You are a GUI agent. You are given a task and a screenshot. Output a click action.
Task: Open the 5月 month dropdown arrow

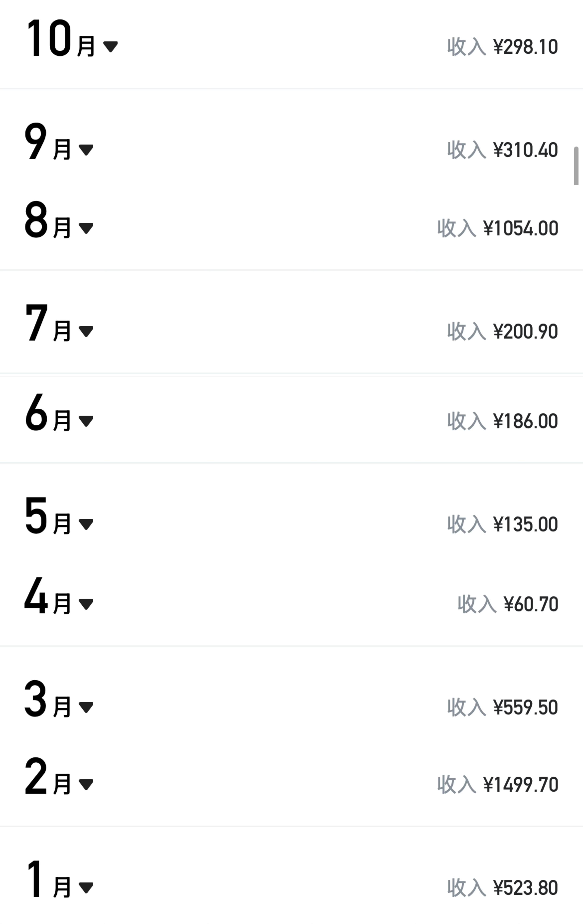(86, 524)
